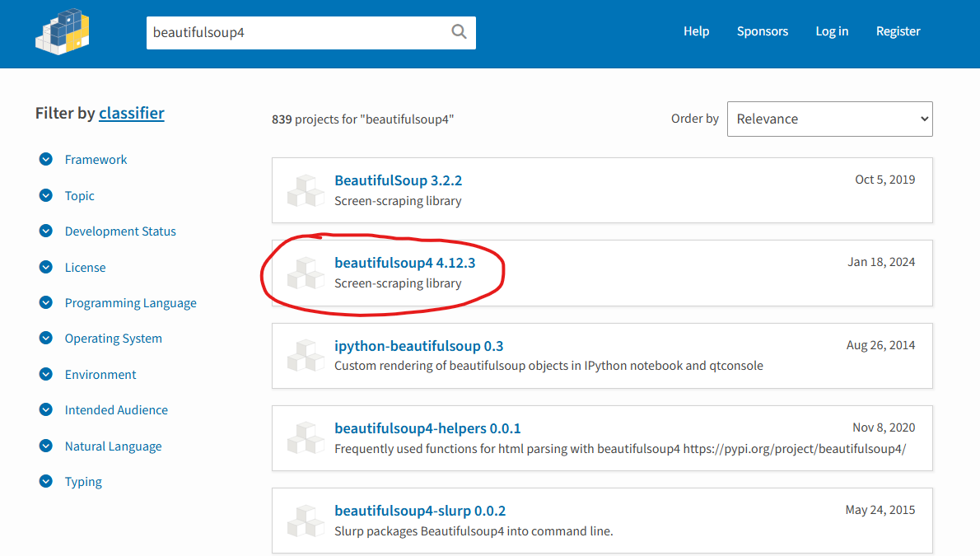Click the magnifier search icon
Viewport: 980px width, 556px height.
click(459, 32)
